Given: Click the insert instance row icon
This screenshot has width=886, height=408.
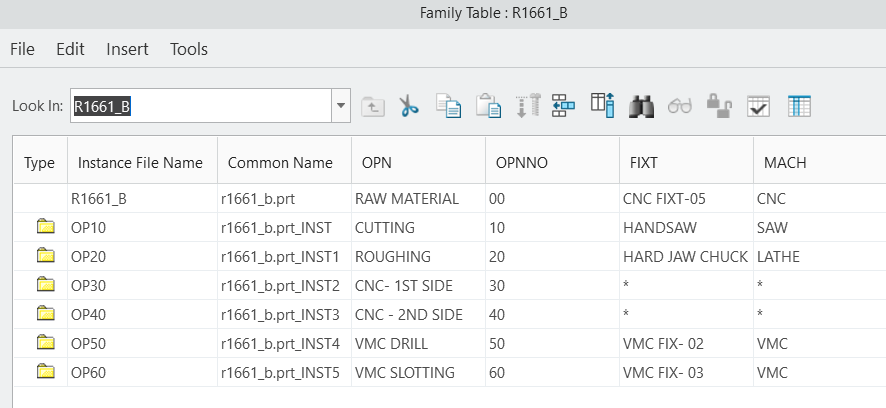Looking at the screenshot, I should 563,106.
